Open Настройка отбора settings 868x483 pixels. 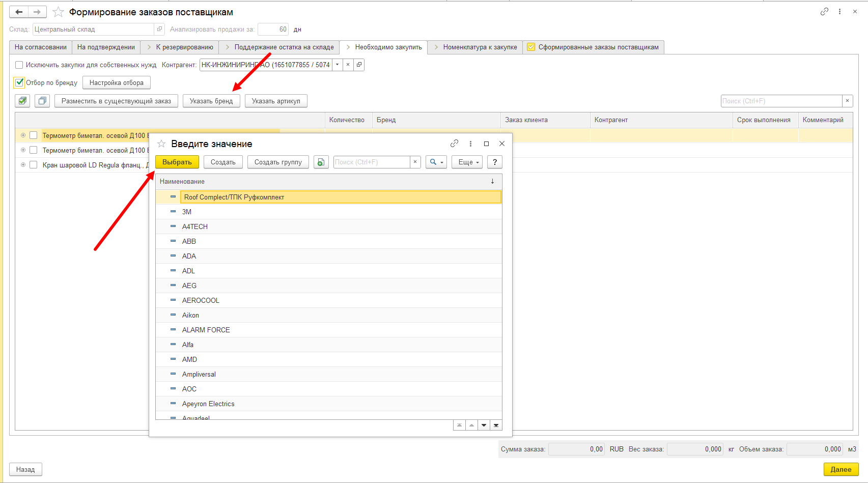coord(117,82)
